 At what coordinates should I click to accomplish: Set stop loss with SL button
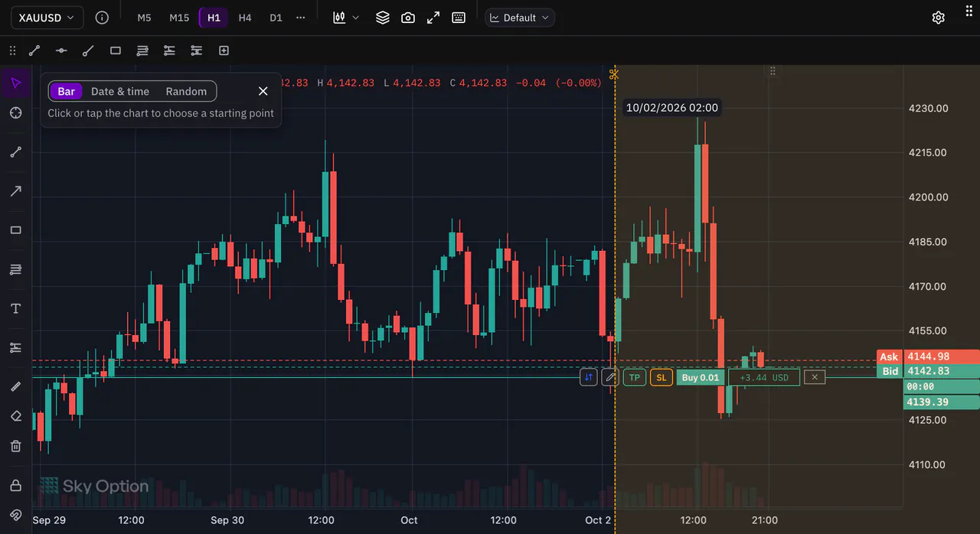(661, 377)
